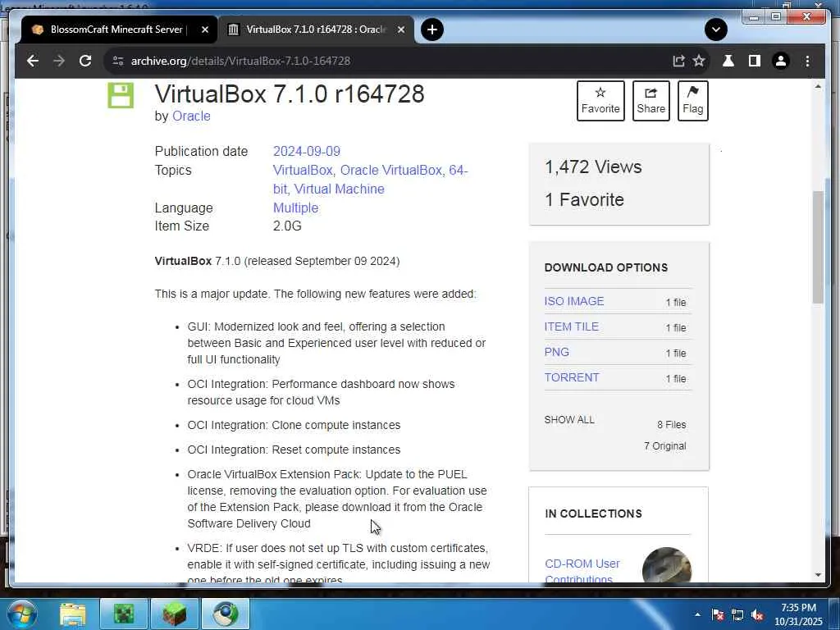Screen dimensions: 840x630
Task: Show hidden system tray icons
Action: (697, 614)
